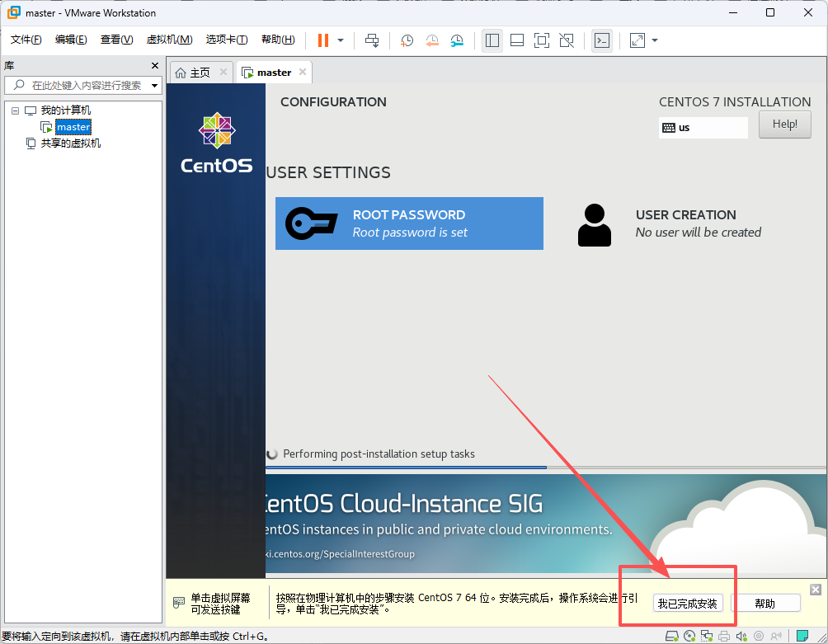The height and width of the screenshot is (644, 828).
Task: Close the 库 library panel
Action: point(155,65)
